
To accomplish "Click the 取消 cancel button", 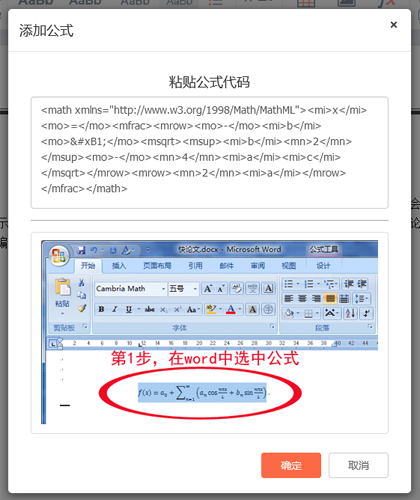I will tap(358, 465).
